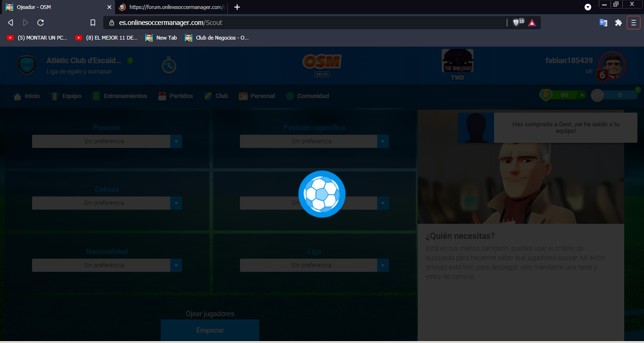This screenshot has height=343, width=644.
Task: Open a new browser tab
Action: pos(237,7)
